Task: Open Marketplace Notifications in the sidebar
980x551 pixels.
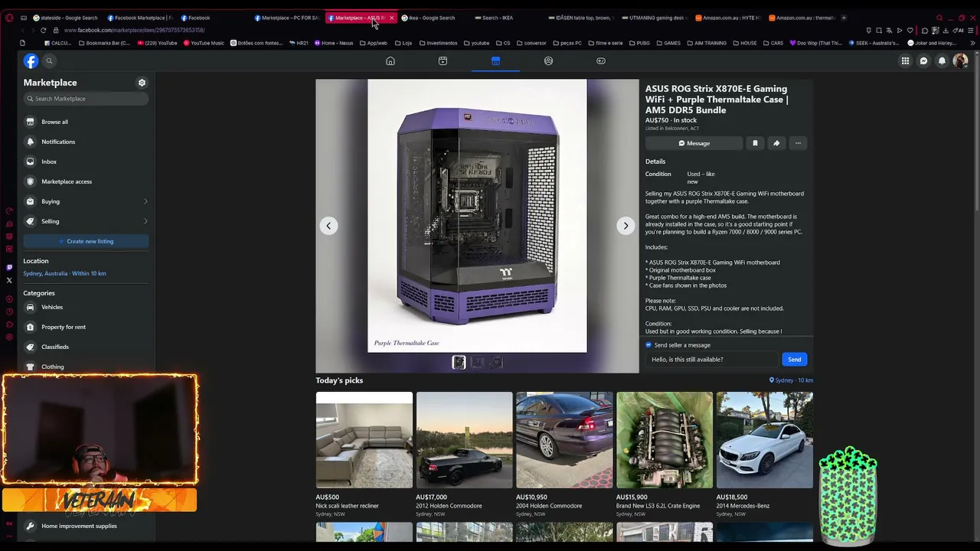Action: pyautogui.click(x=86, y=142)
